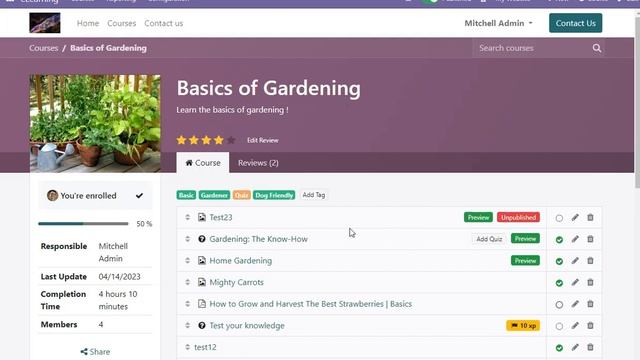The image size is (640, 360).
Task: Click reorder handle for Home Gardening
Action: [187, 260]
